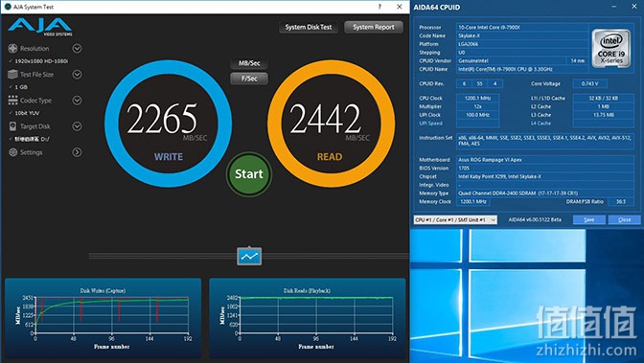Open the System Report tab

click(374, 27)
